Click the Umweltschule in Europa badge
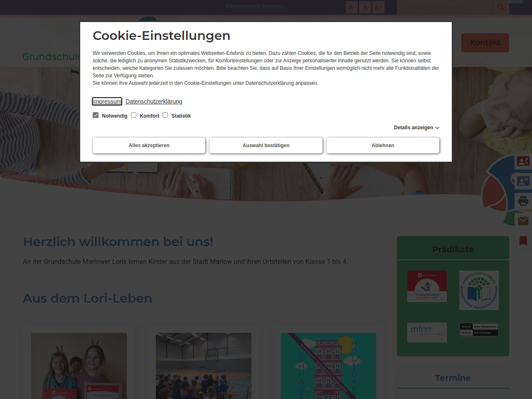This screenshot has width=532, height=399. pyautogui.click(x=479, y=290)
